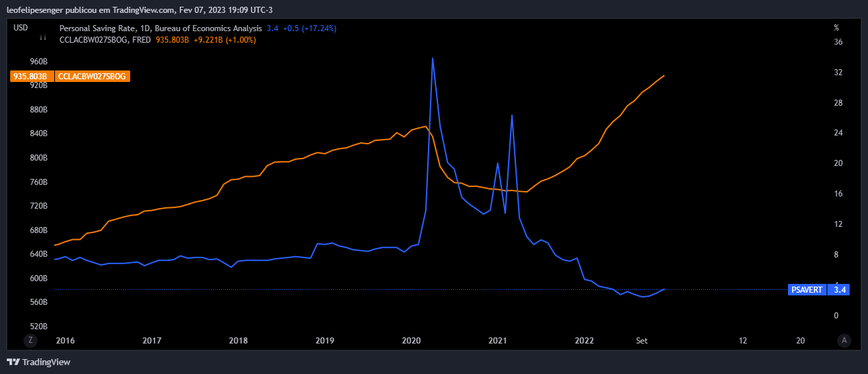Click the 520B tick on the left scale
Screen dimensions: 868x374
tap(39, 327)
